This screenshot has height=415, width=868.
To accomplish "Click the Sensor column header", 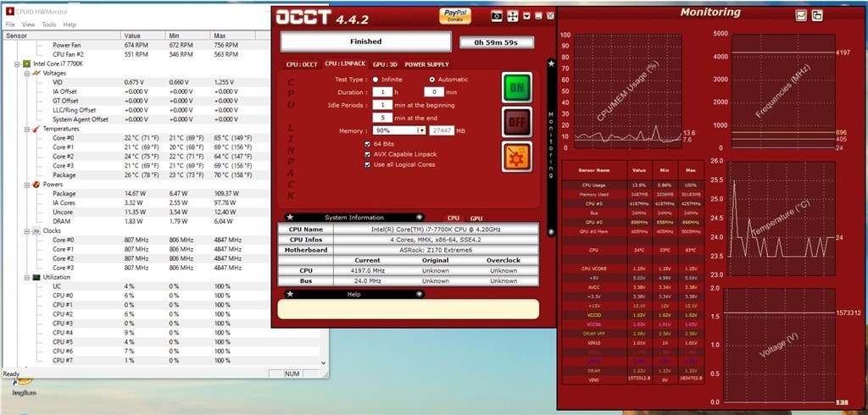I will pos(61,36).
